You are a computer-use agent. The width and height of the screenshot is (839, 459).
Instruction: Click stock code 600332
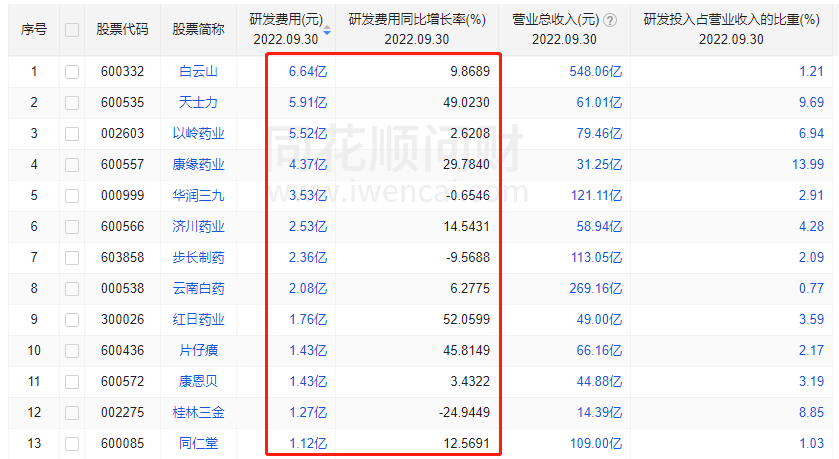(122, 72)
